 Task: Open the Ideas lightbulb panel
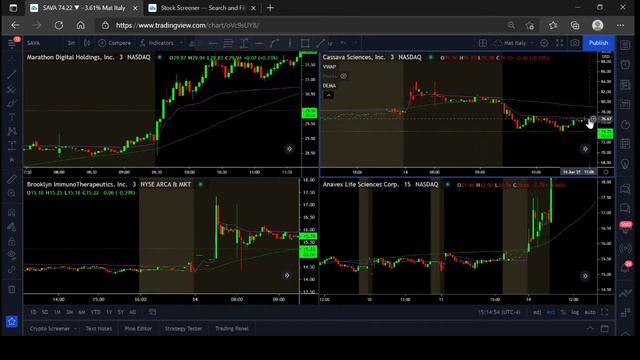pos(625,164)
